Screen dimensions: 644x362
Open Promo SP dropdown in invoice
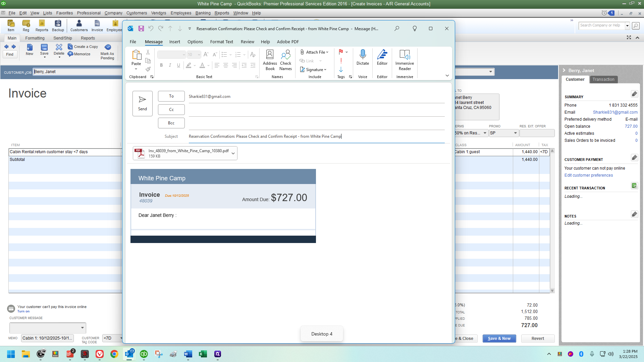point(516,133)
